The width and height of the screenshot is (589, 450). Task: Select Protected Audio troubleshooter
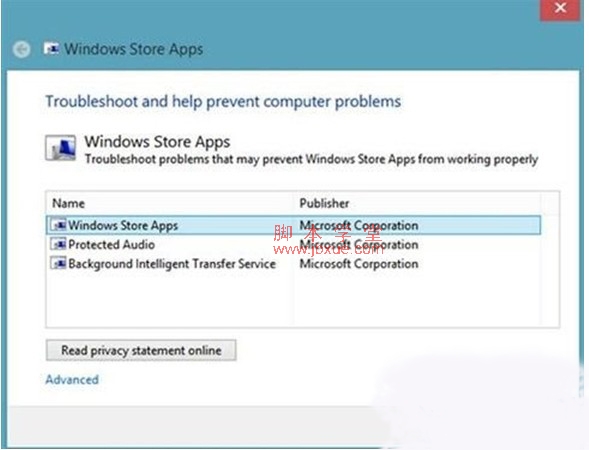pyautogui.click(x=293, y=244)
